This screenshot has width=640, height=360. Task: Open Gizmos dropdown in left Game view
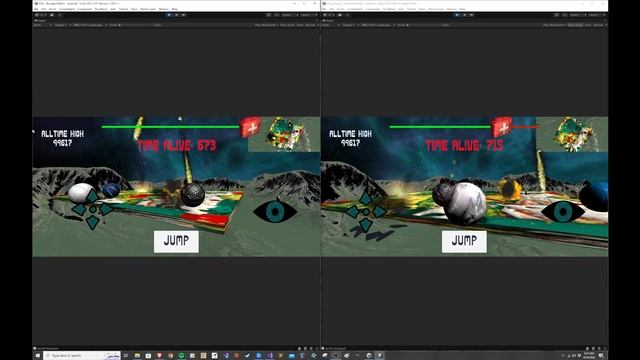(312, 25)
